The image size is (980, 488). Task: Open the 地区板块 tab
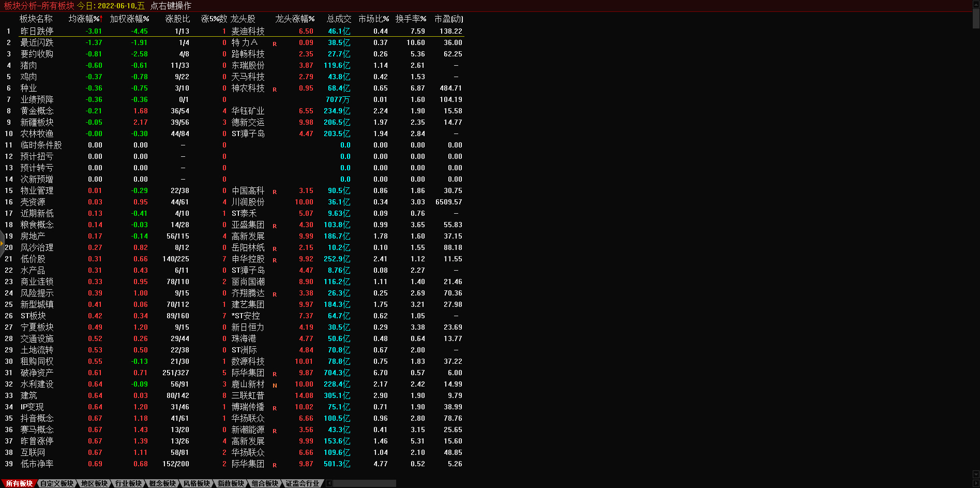tap(94, 483)
